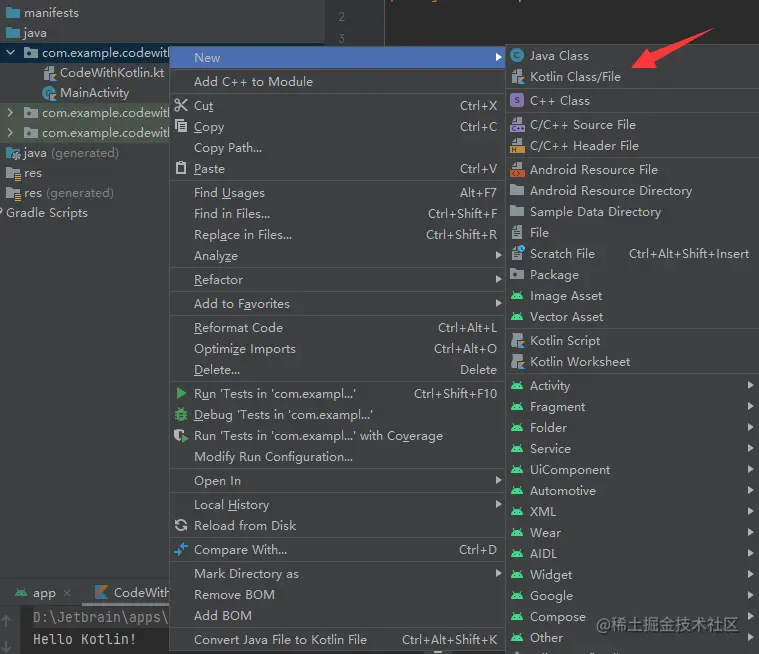Viewport: 759px width, 654px height.
Task: Click the Scratch File icon
Action: 517,253
